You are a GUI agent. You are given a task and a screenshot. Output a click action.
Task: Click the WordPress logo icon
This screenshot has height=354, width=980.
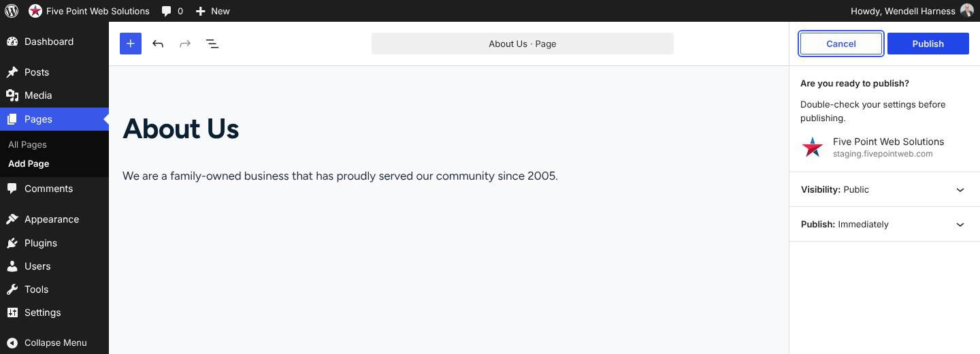coord(12,11)
